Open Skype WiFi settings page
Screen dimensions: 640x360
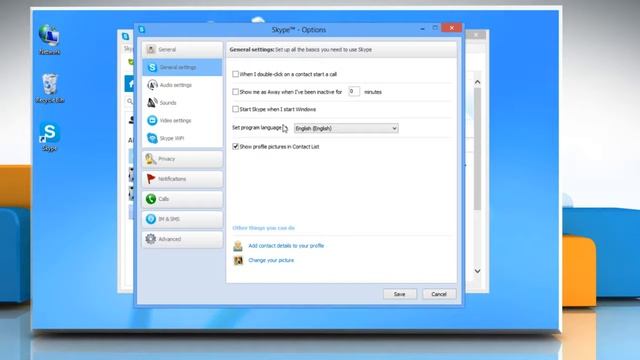tap(182, 138)
